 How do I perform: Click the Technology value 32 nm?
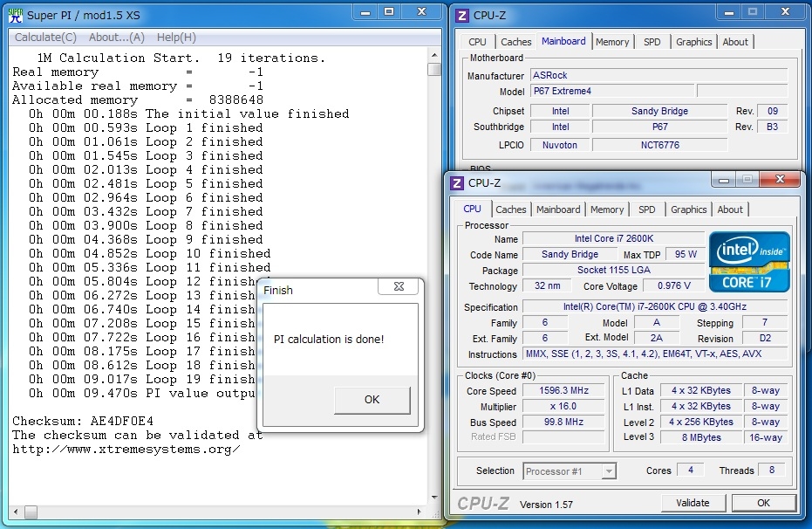tap(548, 285)
